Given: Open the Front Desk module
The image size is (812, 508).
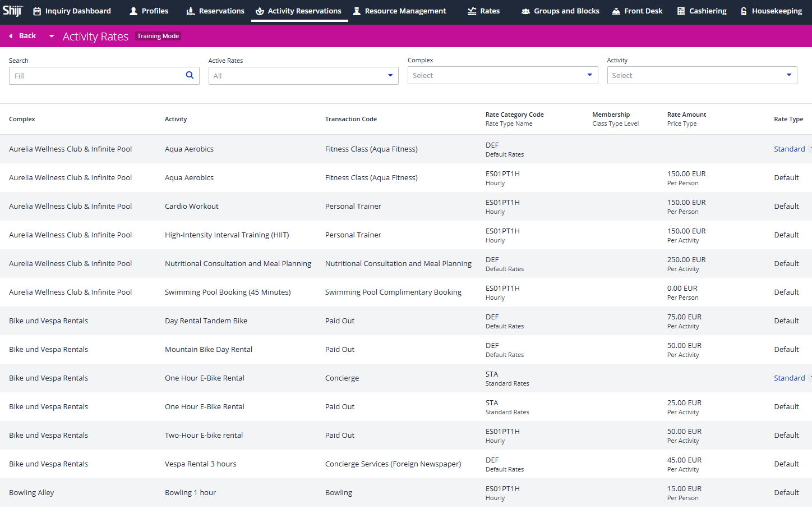Looking at the screenshot, I should [x=637, y=11].
